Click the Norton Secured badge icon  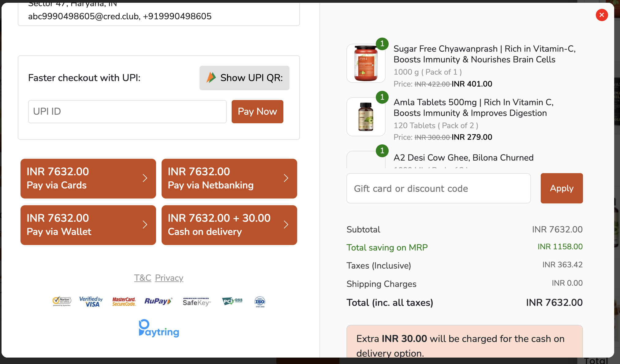point(62,301)
